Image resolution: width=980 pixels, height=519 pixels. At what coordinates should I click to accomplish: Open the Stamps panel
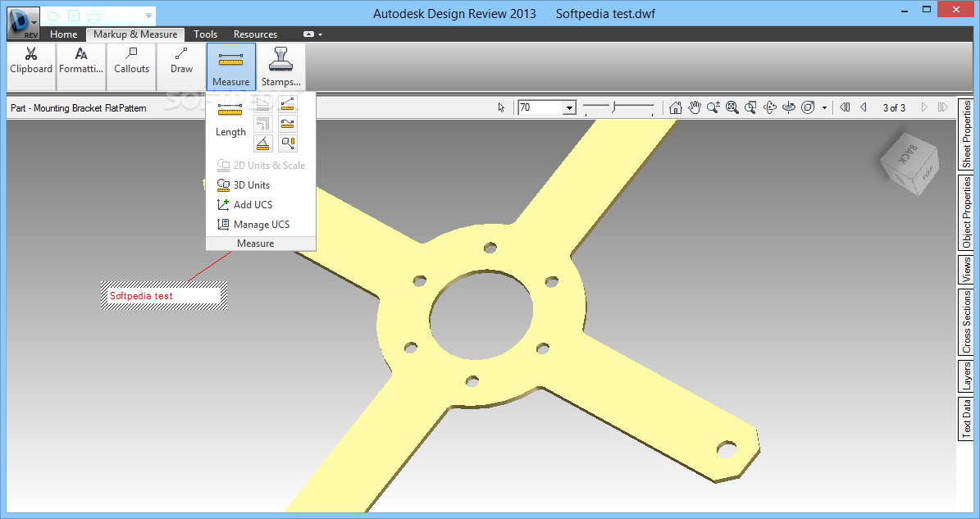pyautogui.click(x=280, y=67)
